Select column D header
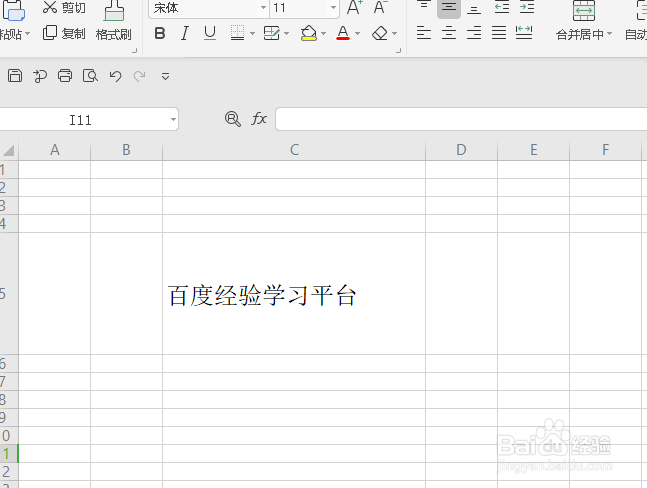The width and height of the screenshot is (647, 488). [461, 150]
